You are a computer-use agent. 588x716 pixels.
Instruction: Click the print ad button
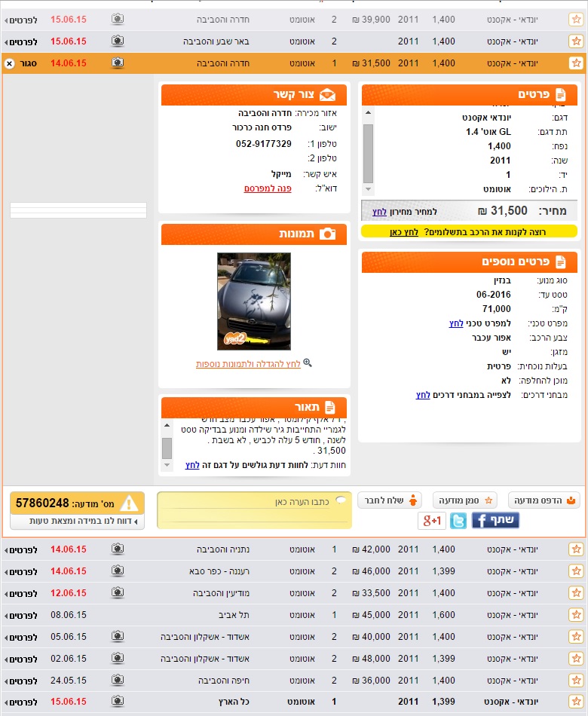click(x=544, y=500)
